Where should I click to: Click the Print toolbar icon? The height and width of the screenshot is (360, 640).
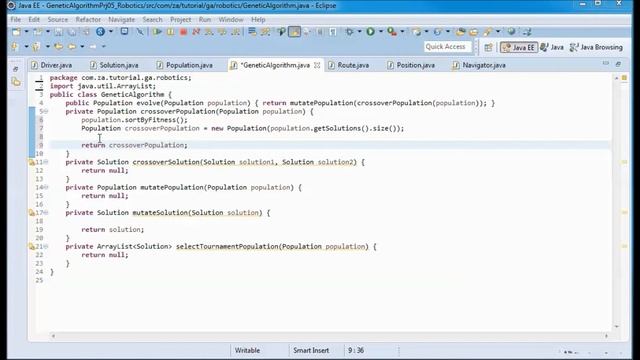tap(86, 32)
